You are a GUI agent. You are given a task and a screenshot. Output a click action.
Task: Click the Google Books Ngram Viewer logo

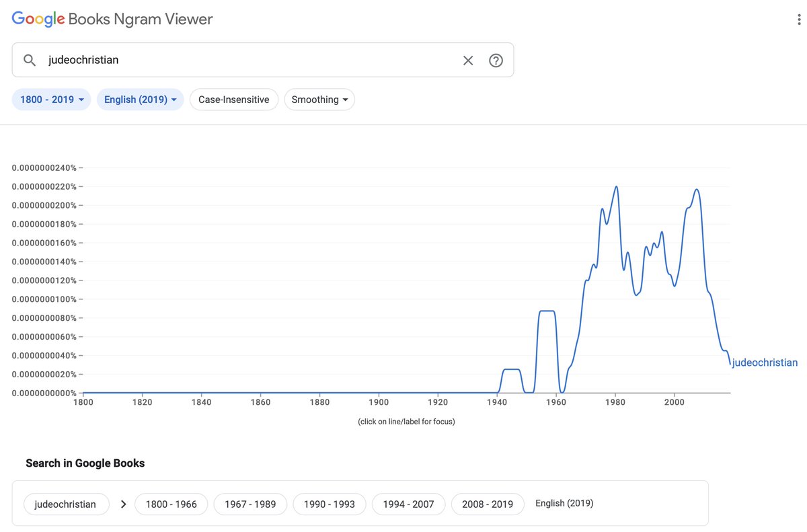(112, 20)
